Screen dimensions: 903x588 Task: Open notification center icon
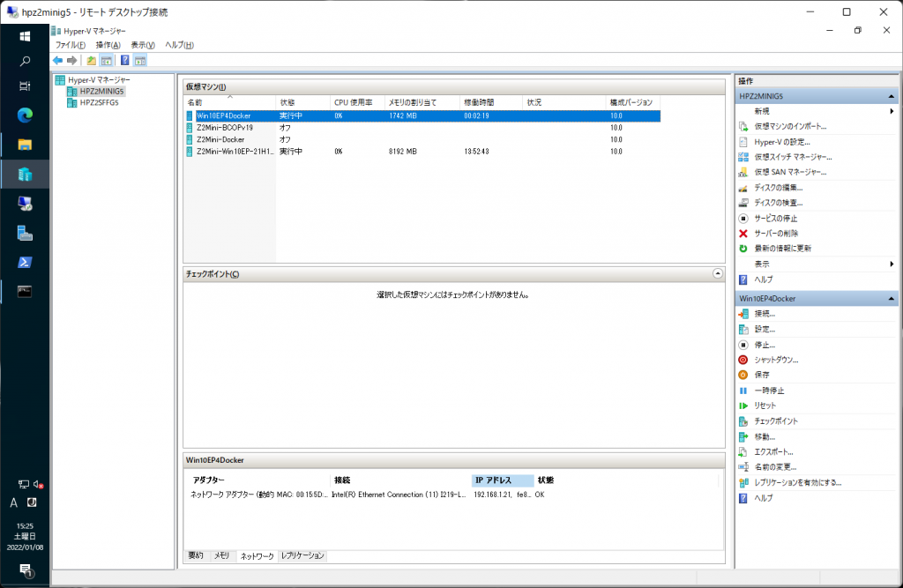tap(26, 570)
